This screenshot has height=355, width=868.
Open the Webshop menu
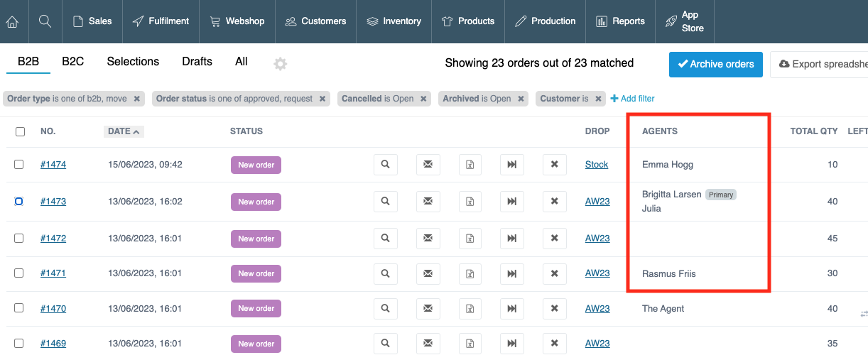237,21
